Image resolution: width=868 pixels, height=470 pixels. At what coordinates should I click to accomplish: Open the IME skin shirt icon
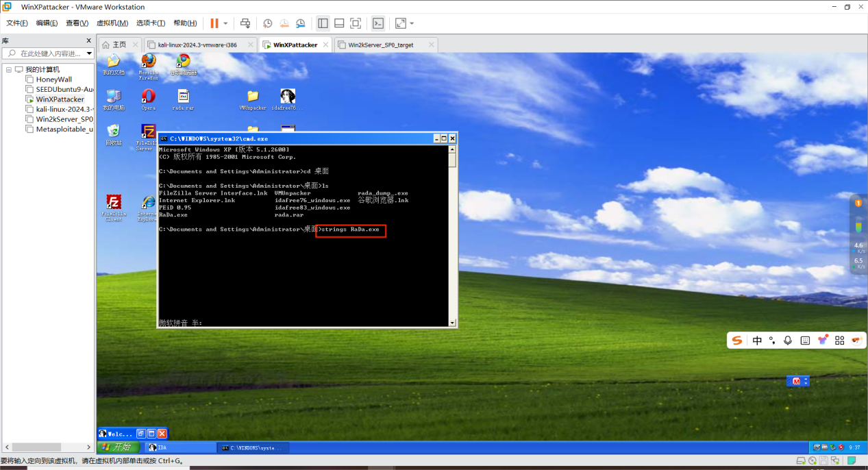(x=823, y=341)
